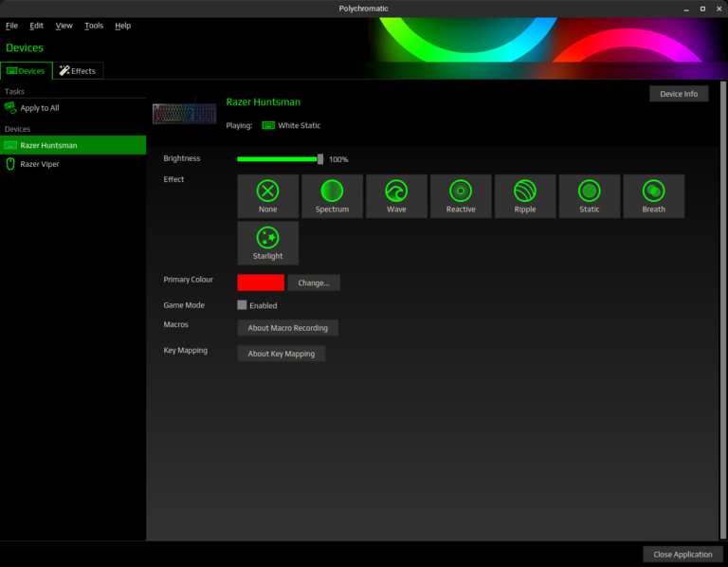
Task: Open the View menu
Action: click(x=64, y=26)
